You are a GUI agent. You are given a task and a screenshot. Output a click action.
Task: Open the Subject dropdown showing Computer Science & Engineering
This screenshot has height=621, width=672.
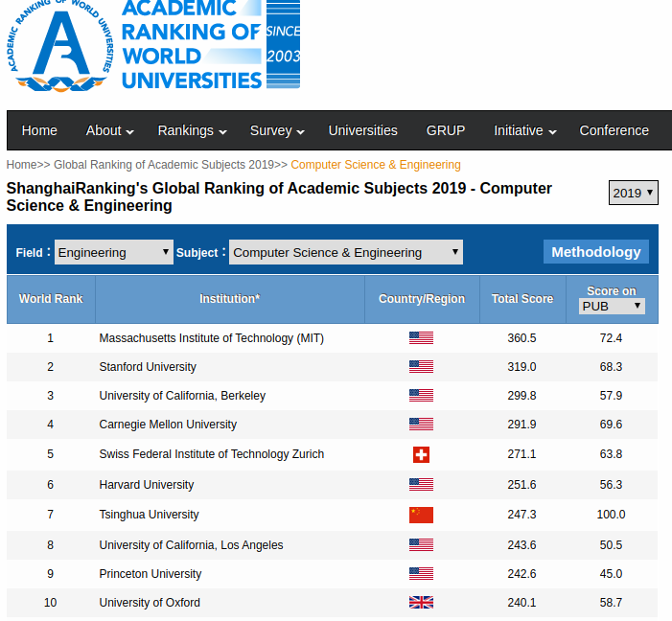click(346, 252)
